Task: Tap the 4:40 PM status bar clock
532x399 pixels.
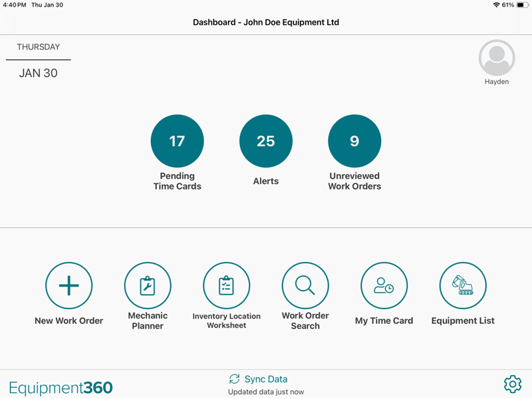Action: click(15, 5)
